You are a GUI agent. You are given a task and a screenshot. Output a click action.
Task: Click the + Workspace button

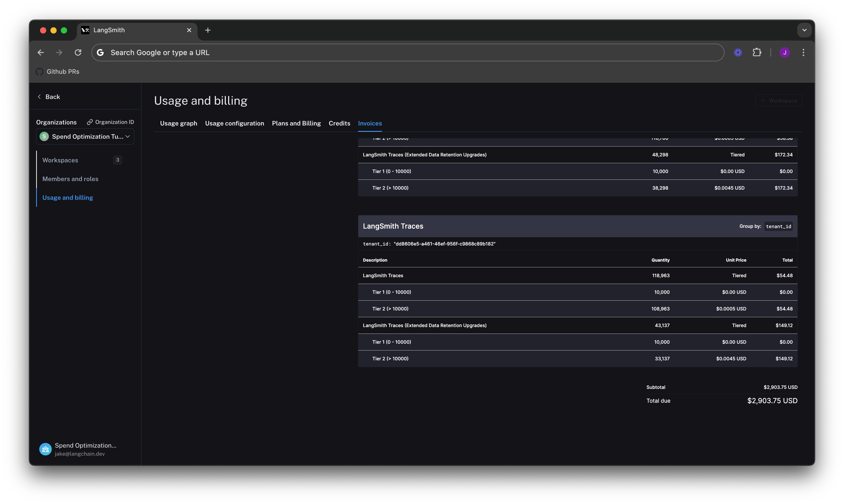coord(779,101)
